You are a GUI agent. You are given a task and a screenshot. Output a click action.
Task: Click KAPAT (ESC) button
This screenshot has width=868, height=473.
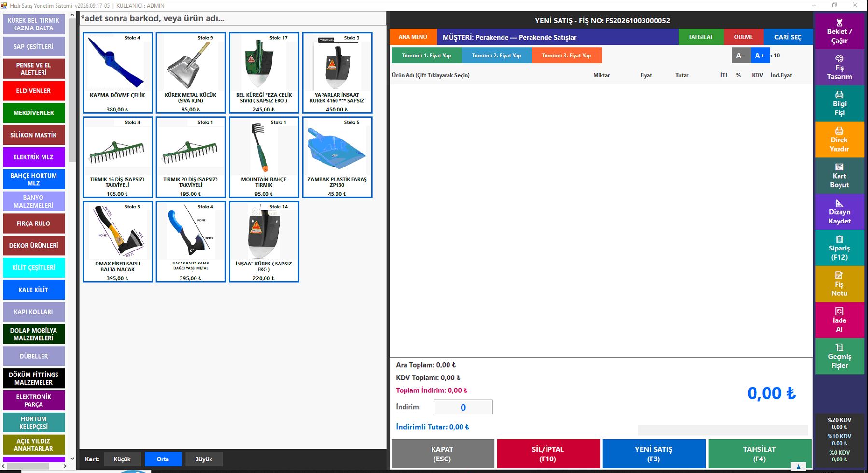point(442,454)
